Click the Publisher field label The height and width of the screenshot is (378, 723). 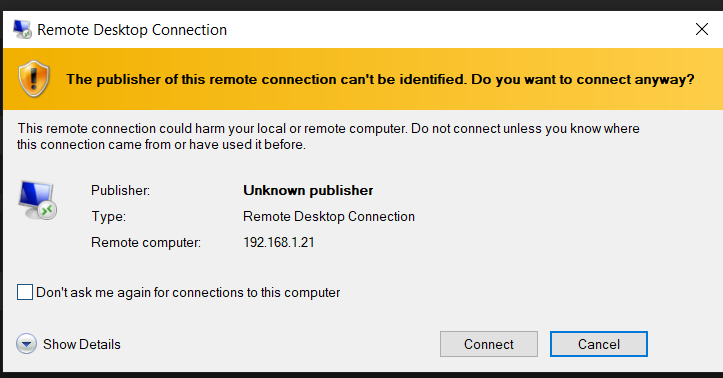pos(120,190)
